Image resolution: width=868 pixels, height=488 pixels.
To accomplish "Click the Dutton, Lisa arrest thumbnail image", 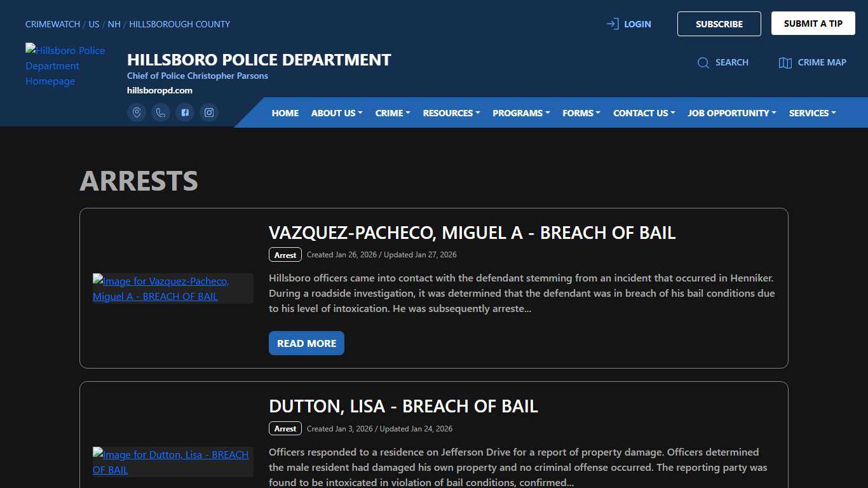I will tap(170, 462).
